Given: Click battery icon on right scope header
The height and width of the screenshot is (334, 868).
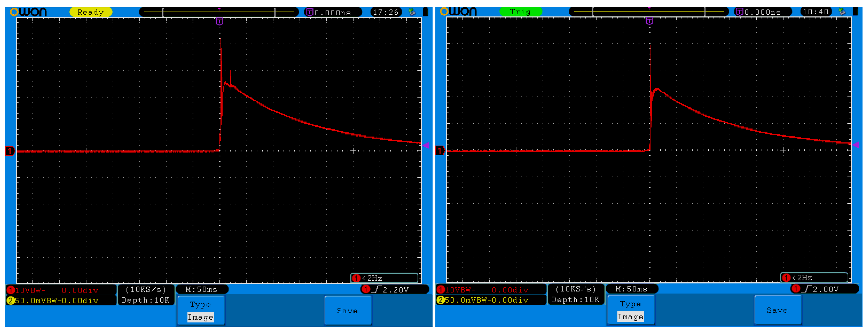Looking at the screenshot, I should point(855,12).
